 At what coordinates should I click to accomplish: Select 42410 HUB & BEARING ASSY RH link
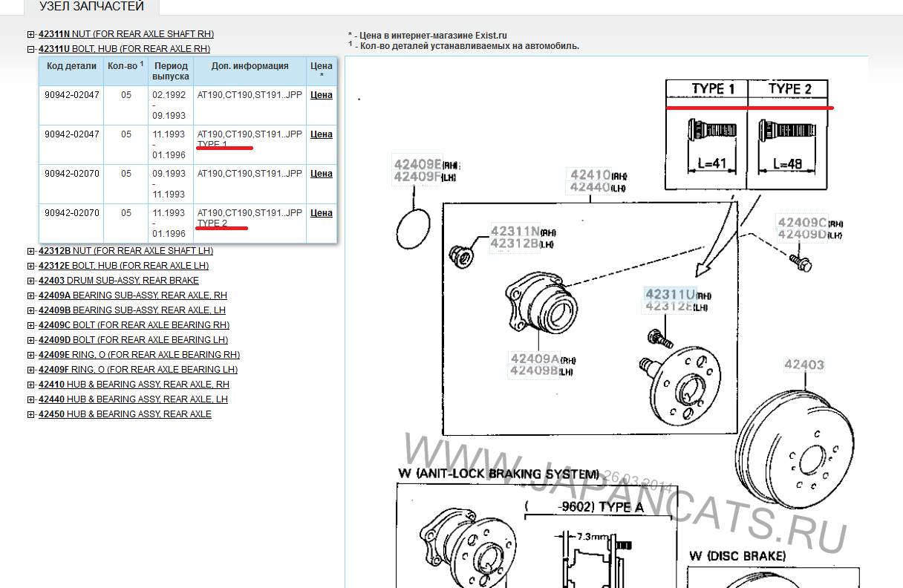(134, 385)
